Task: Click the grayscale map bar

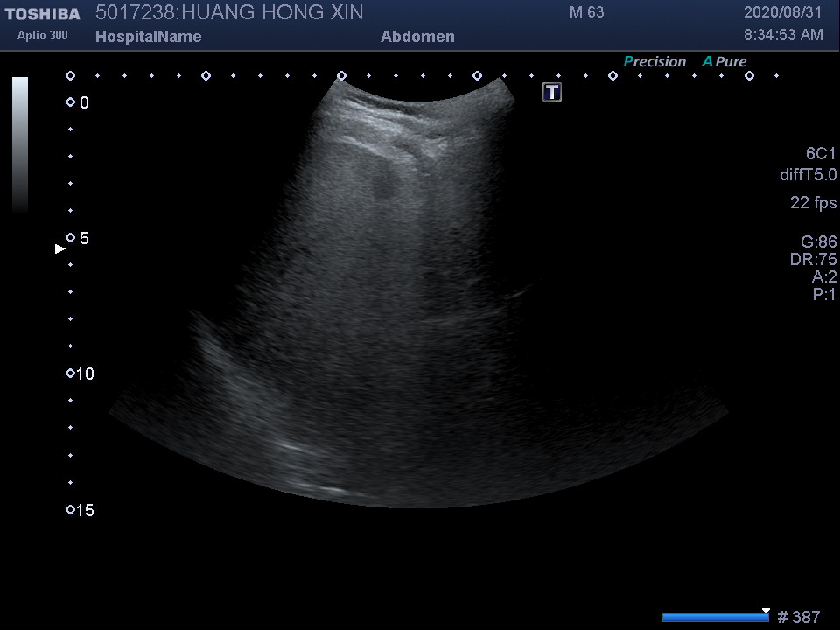Action: coord(20,144)
